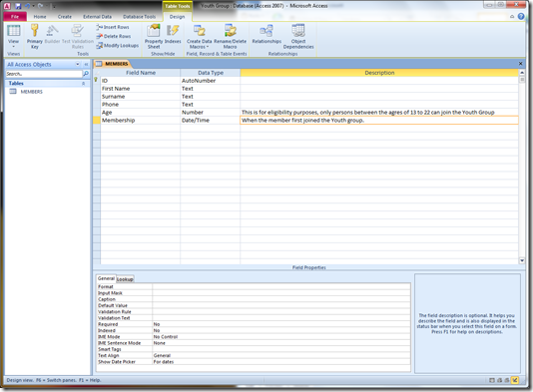Click the Input Mask property box

click(281, 293)
